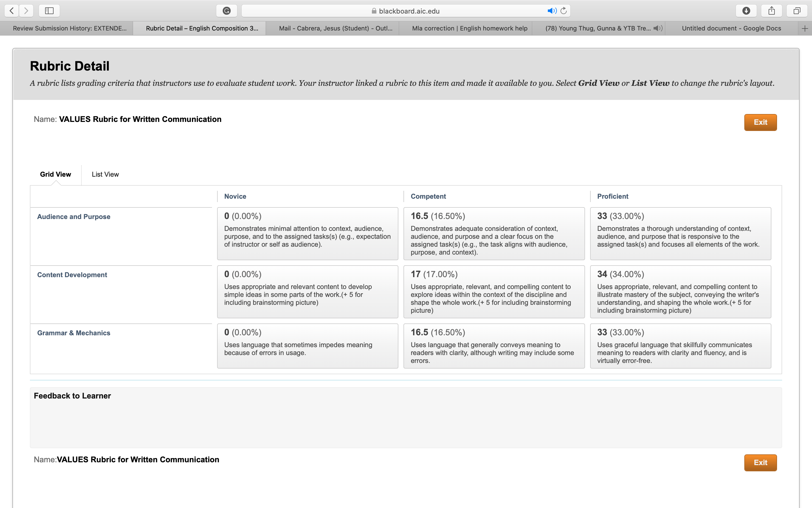Viewport: 812px width, 508px height.
Task: Switch to the Mail Cabrera Outlook tab
Action: coord(332,29)
